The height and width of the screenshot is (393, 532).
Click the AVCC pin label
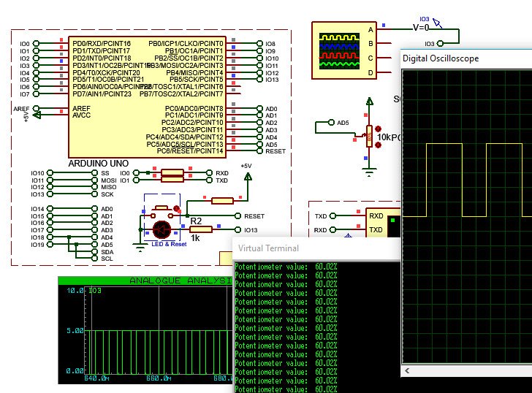[81, 115]
